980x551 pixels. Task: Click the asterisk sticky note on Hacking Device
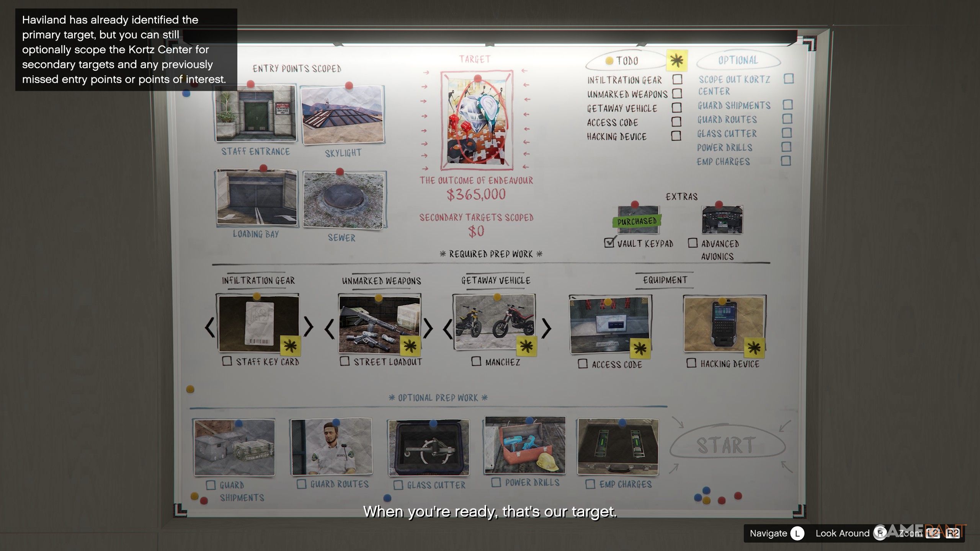pos(754,348)
